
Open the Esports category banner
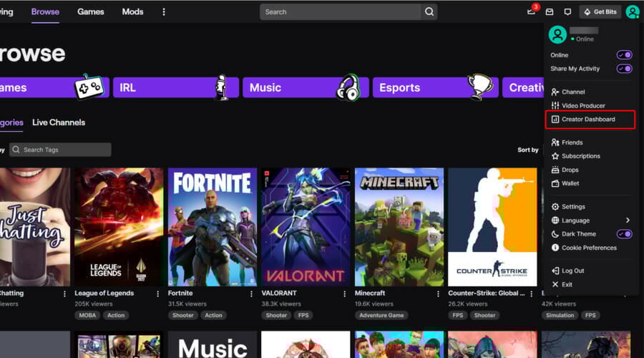click(435, 87)
